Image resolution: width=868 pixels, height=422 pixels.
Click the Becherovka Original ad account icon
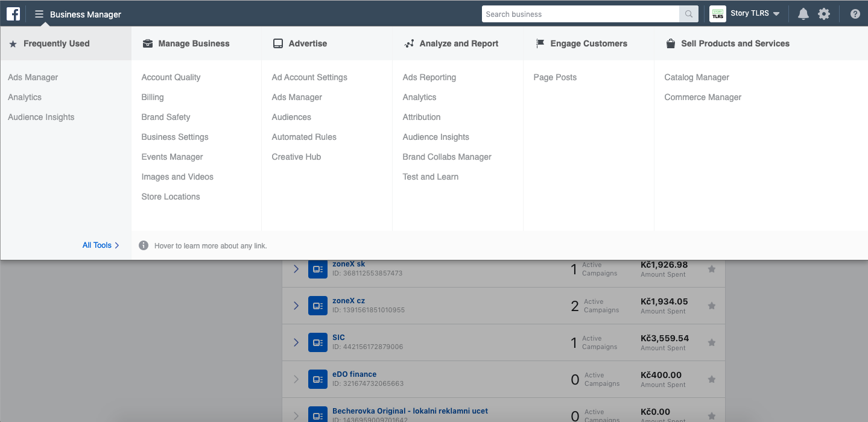(x=318, y=415)
